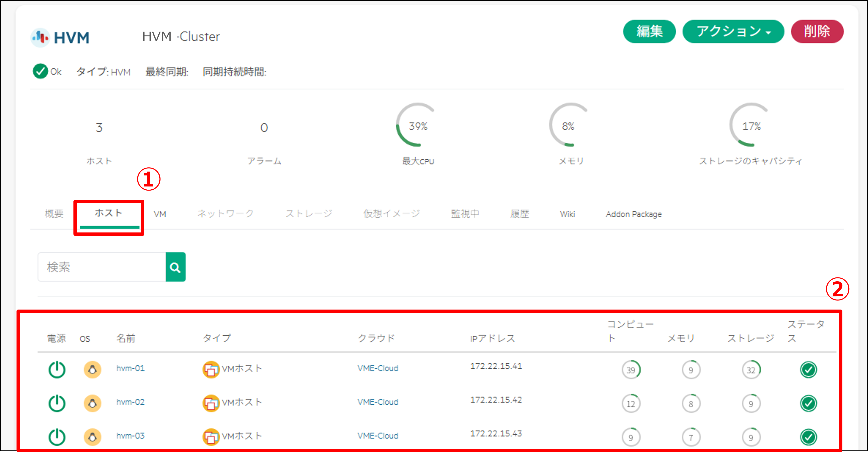Click the HVM logo icon
The width and height of the screenshot is (868, 452).
(41, 37)
